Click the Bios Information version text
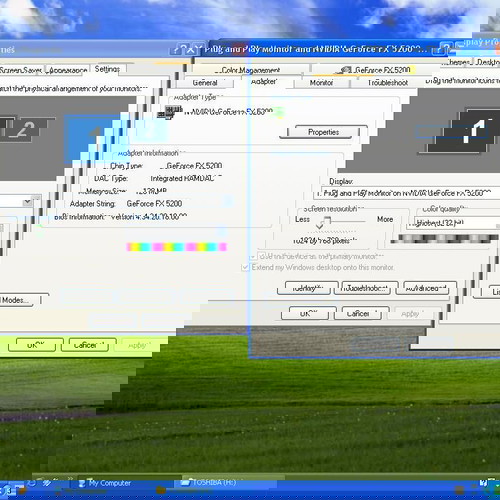This screenshot has height=500, width=500. coord(120,216)
